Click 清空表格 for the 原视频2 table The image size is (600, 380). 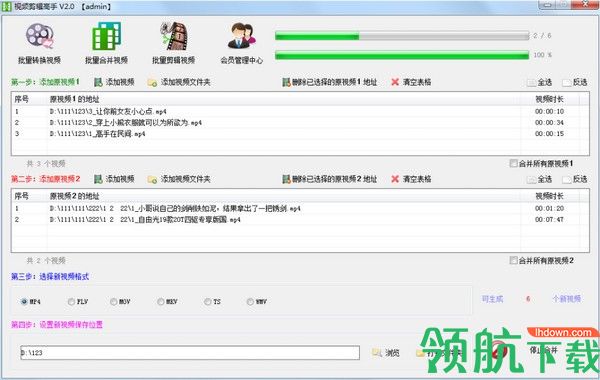pyautogui.click(x=411, y=179)
